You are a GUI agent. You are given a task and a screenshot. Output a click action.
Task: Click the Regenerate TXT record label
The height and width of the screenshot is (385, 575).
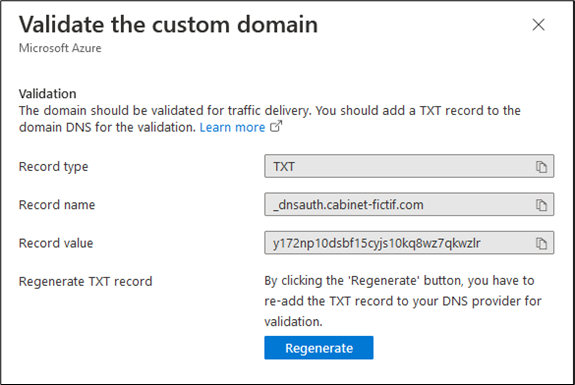85,282
